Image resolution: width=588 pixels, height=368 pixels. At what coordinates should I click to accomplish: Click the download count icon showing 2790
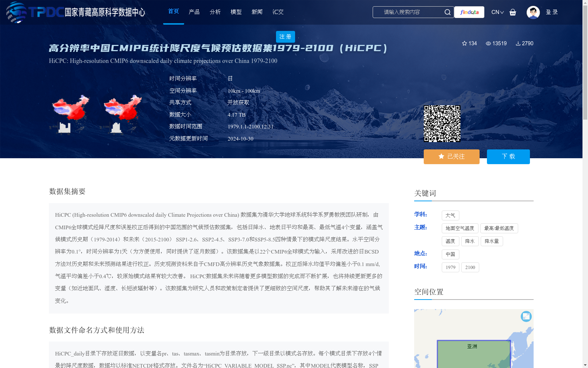518,43
